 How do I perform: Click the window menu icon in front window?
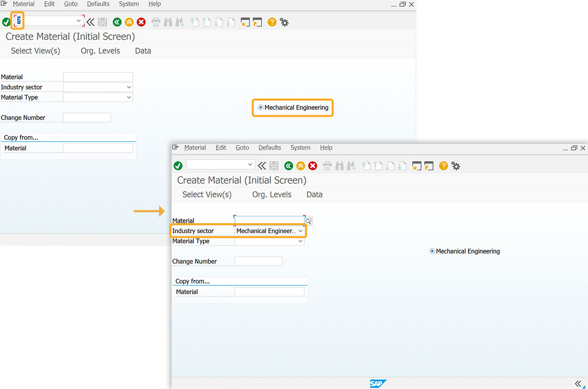click(x=176, y=148)
